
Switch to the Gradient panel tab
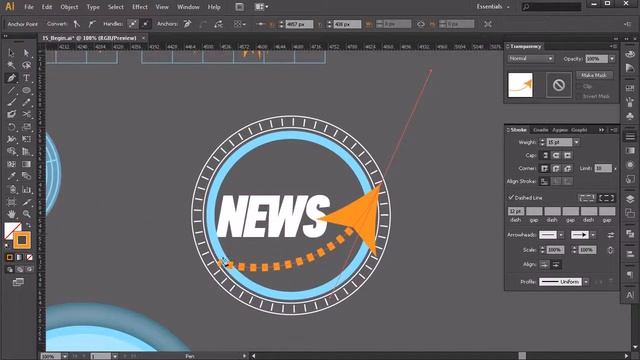(x=540, y=130)
